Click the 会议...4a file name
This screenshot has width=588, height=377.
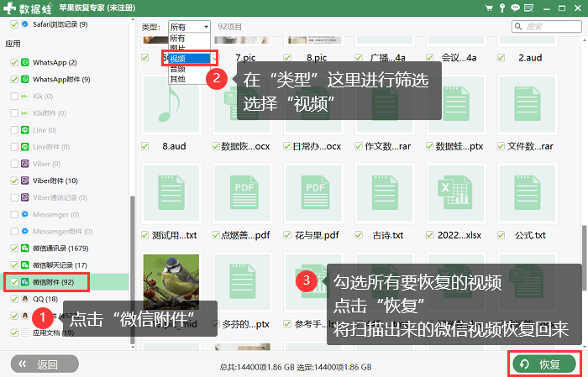pyautogui.click(x=459, y=58)
